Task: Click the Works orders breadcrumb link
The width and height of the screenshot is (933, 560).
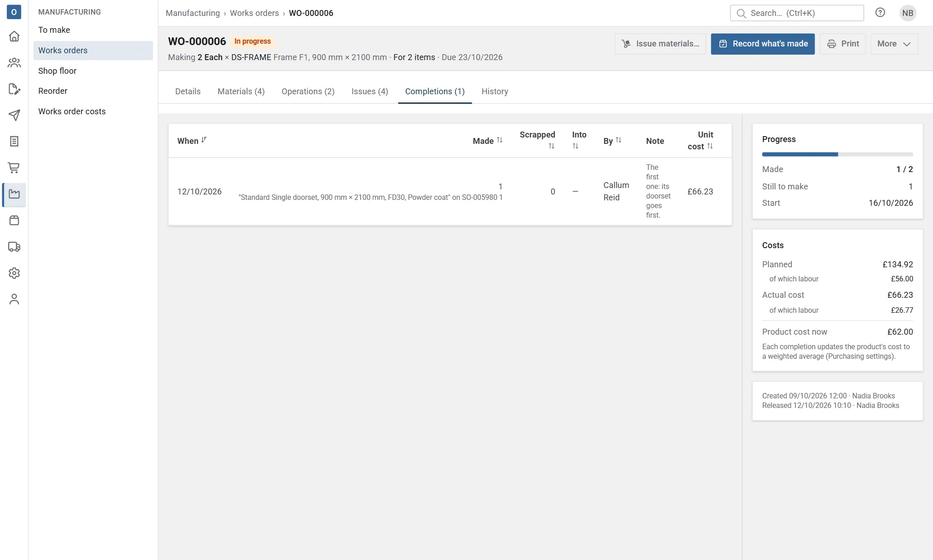Action: tap(254, 13)
